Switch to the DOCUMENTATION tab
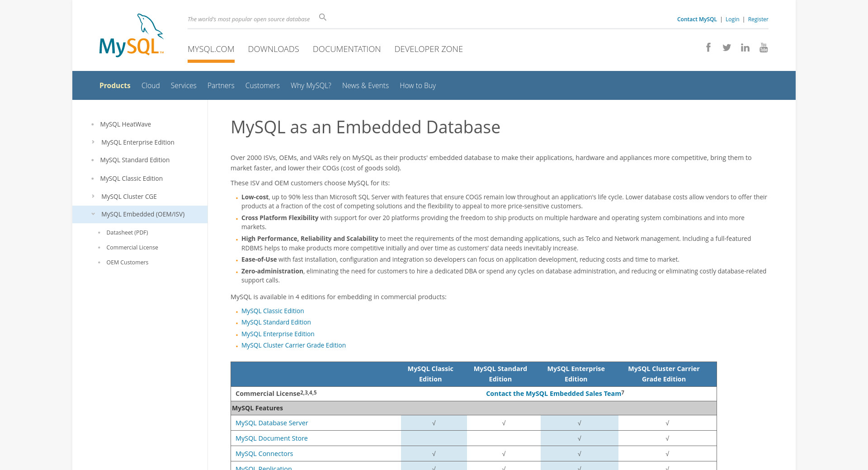 (347, 49)
